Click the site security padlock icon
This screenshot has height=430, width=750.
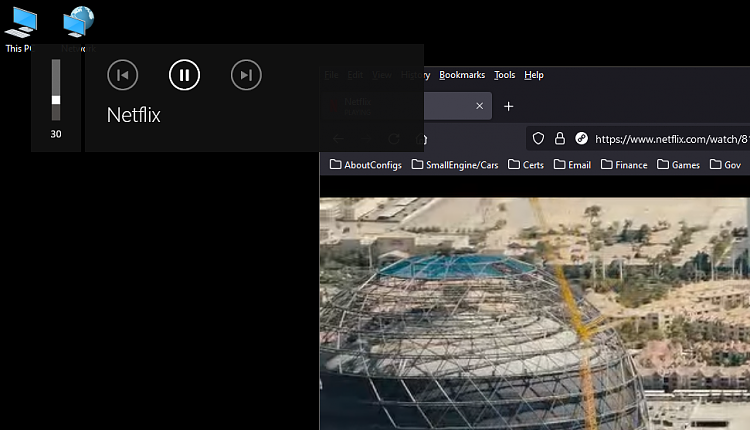560,139
